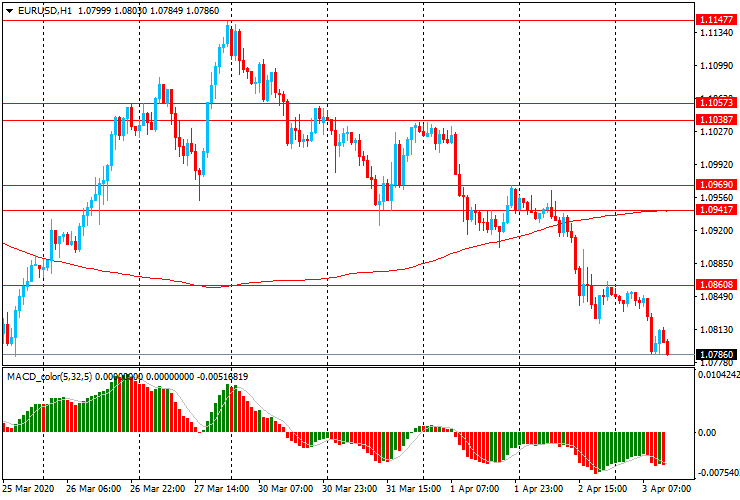This screenshot has height=500, width=740.
Task: Click the 26 Mar 22:00 time label
Action: (x=158, y=489)
